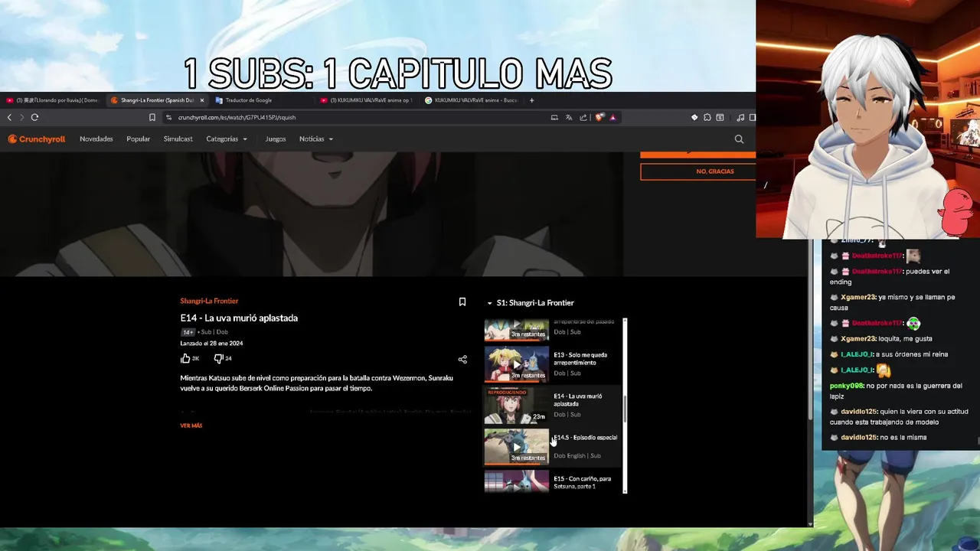Share the episode via share icon
The width and height of the screenshot is (980, 551).
[462, 359]
